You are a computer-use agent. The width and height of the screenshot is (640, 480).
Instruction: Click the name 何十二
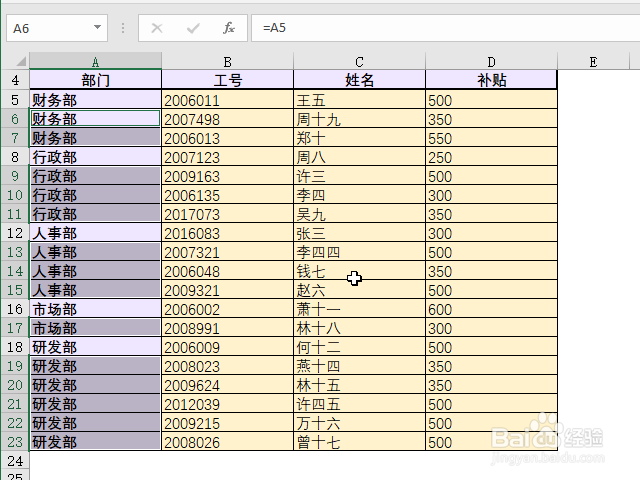point(318,347)
